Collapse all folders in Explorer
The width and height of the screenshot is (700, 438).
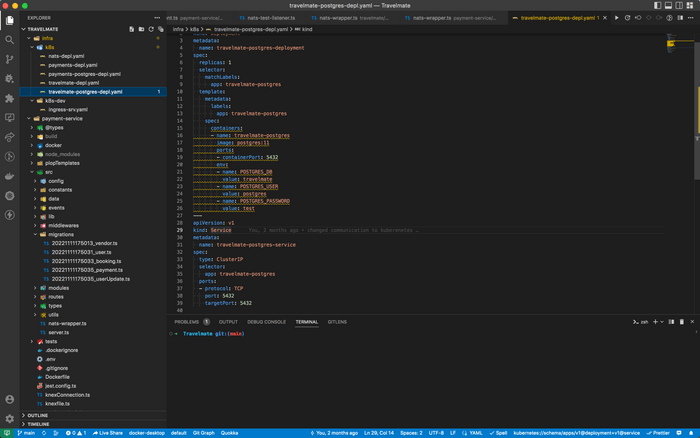[161, 29]
